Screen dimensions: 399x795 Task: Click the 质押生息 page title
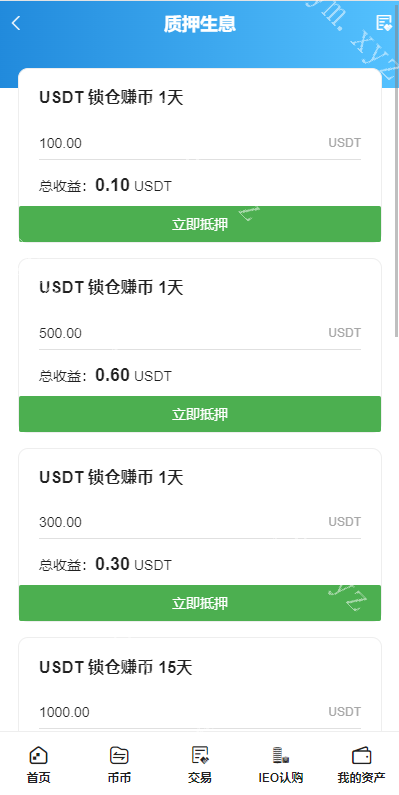[x=200, y=24]
